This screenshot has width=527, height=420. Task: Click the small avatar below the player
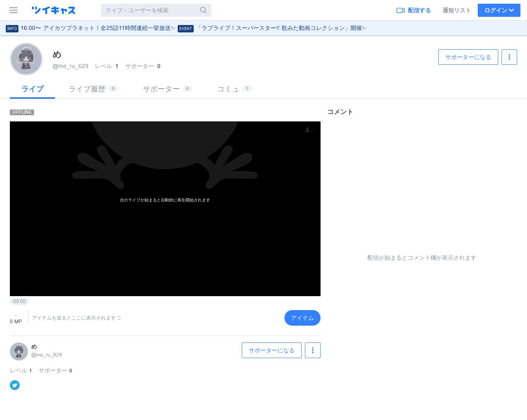19,352
